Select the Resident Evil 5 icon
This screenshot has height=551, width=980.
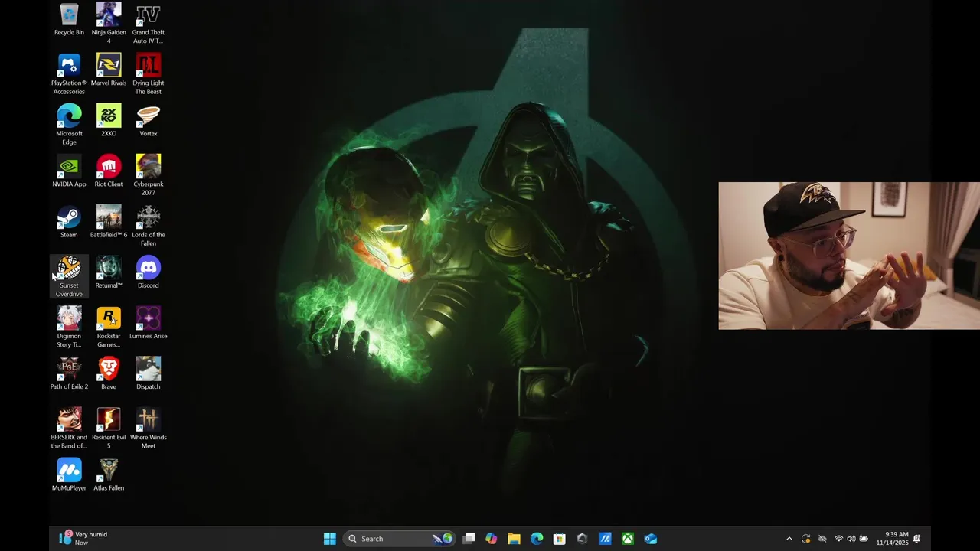click(x=109, y=428)
